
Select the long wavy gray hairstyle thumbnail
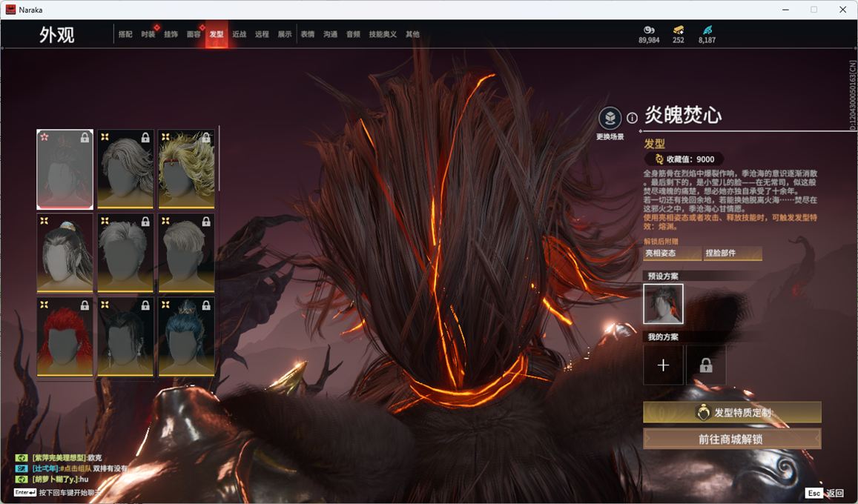click(x=125, y=169)
